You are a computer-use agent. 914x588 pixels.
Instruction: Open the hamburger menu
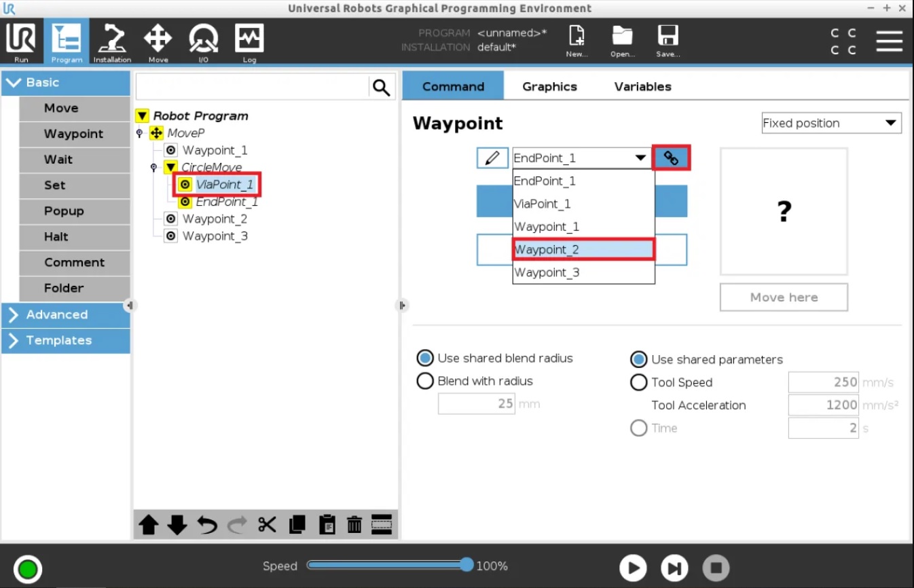point(889,41)
